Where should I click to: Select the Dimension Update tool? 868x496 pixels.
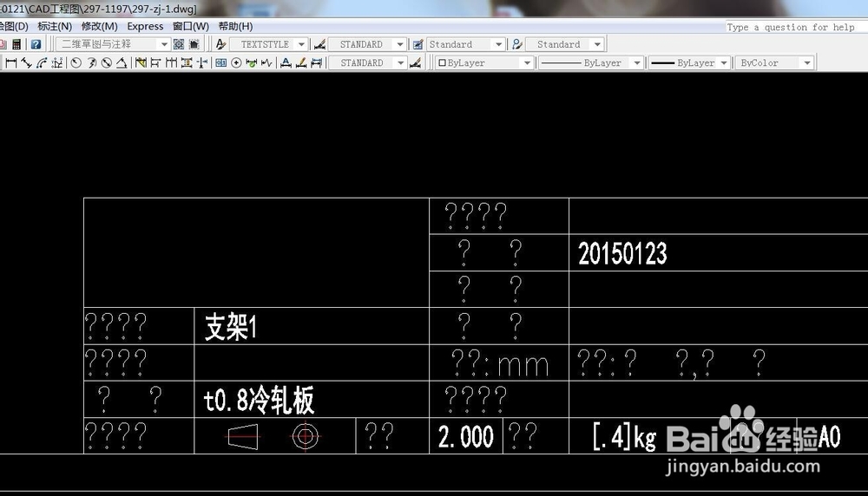(x=317, y=63)
